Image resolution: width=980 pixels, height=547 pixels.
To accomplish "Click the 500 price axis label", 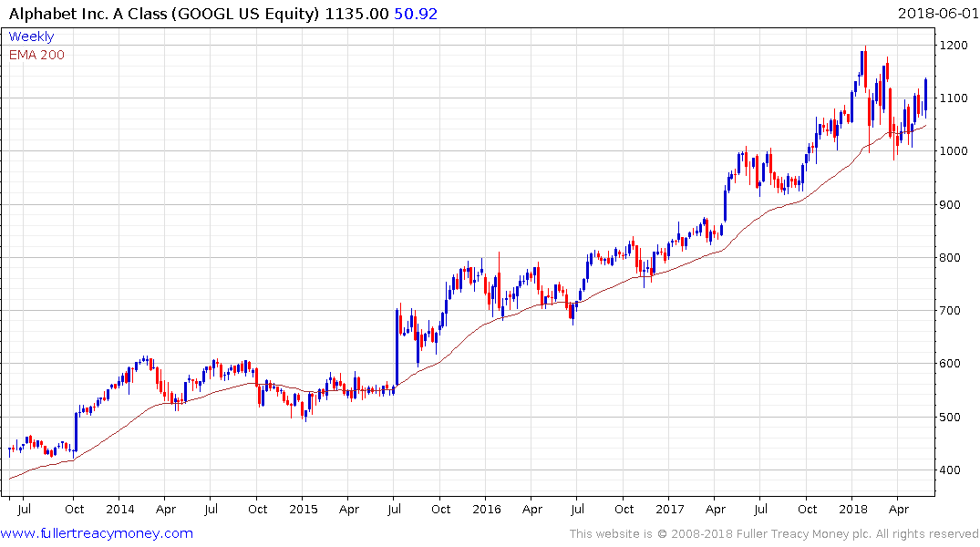I will point(950,417).
